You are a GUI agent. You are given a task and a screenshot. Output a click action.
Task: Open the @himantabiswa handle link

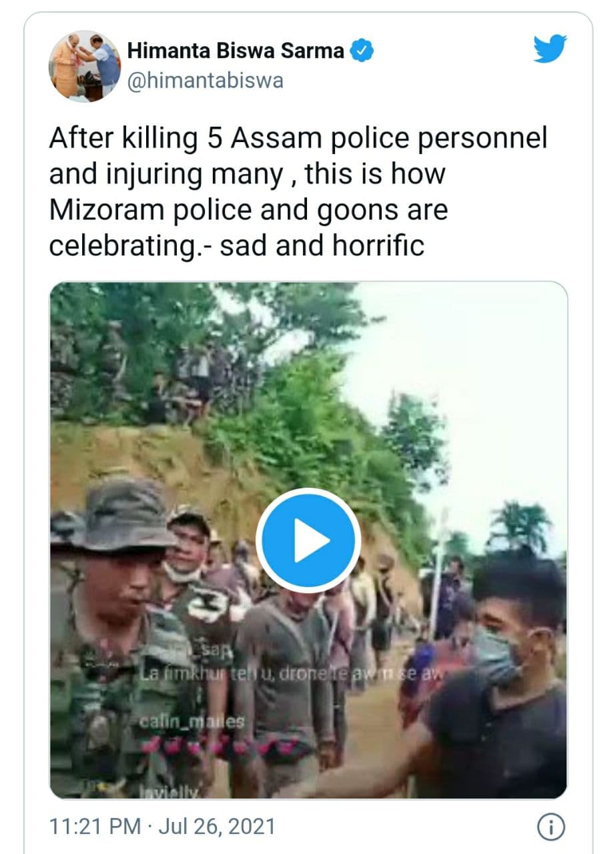click(x=205, y=81)
